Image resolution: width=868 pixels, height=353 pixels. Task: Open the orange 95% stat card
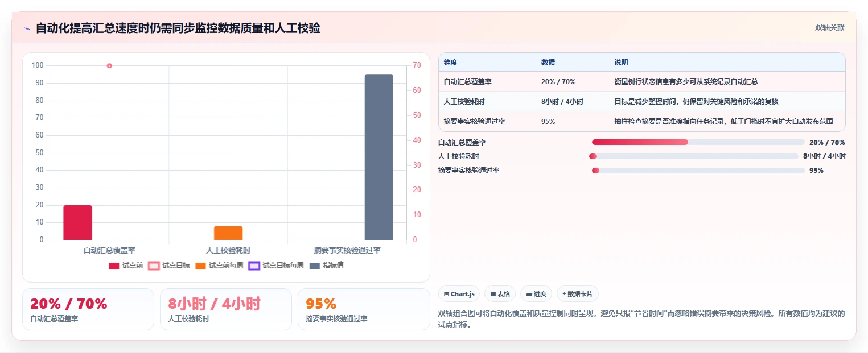[364, 309]
